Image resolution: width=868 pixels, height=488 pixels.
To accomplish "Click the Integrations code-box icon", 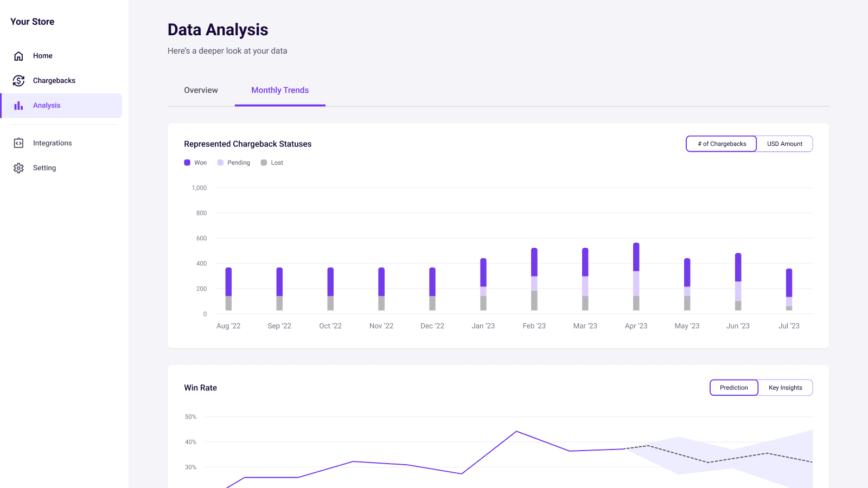I will pyautogui.click(x=18, y=143).
